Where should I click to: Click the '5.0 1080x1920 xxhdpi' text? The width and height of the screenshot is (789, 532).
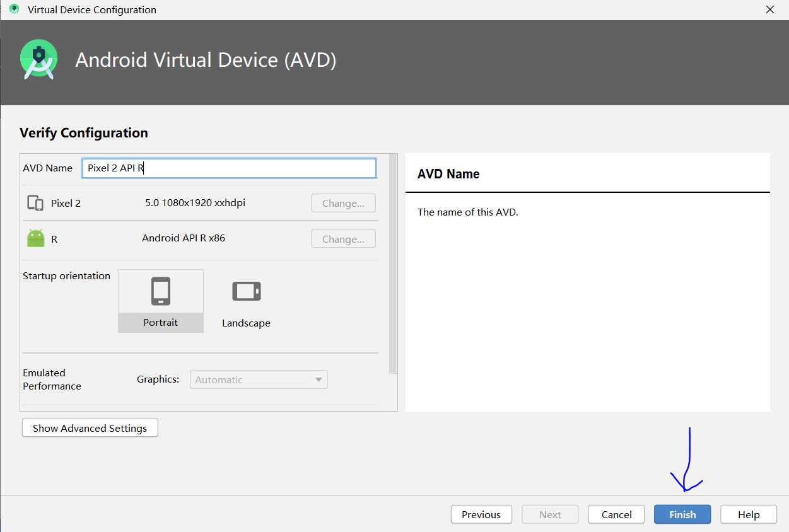196,203
